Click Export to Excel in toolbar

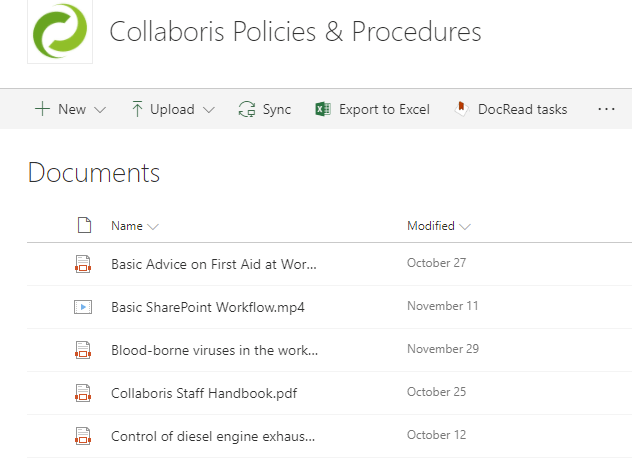[383, 109]
